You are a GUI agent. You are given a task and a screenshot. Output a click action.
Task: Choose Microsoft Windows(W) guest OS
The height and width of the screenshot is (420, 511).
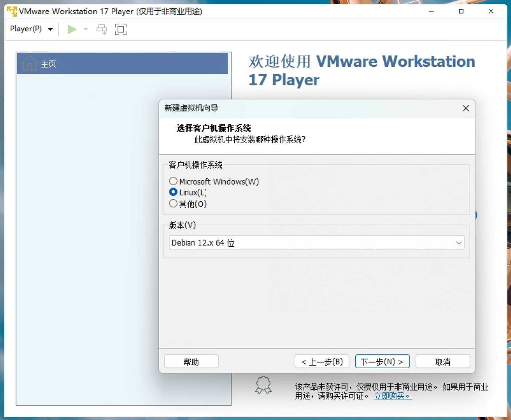pyautogui.click(x=214, y=182)
